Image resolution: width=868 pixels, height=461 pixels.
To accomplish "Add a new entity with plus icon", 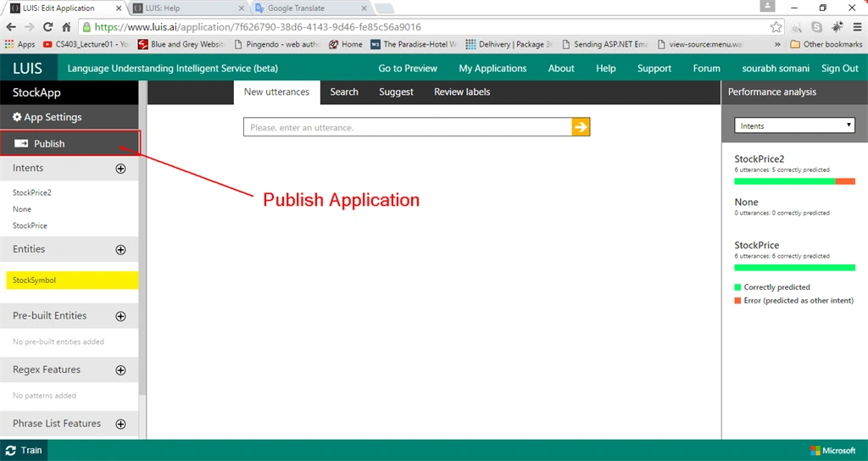I will click(x=120, y=250).
